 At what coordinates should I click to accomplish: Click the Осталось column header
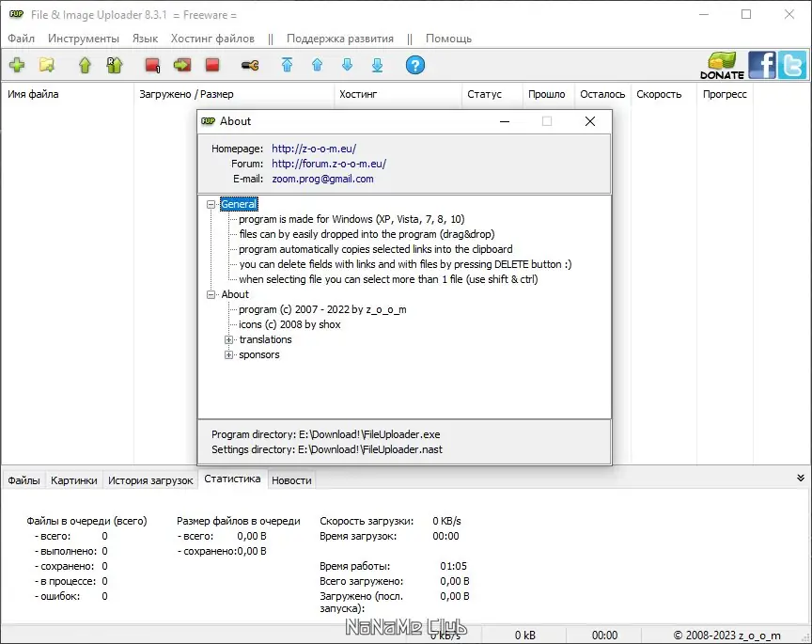[x=602, y=94]
